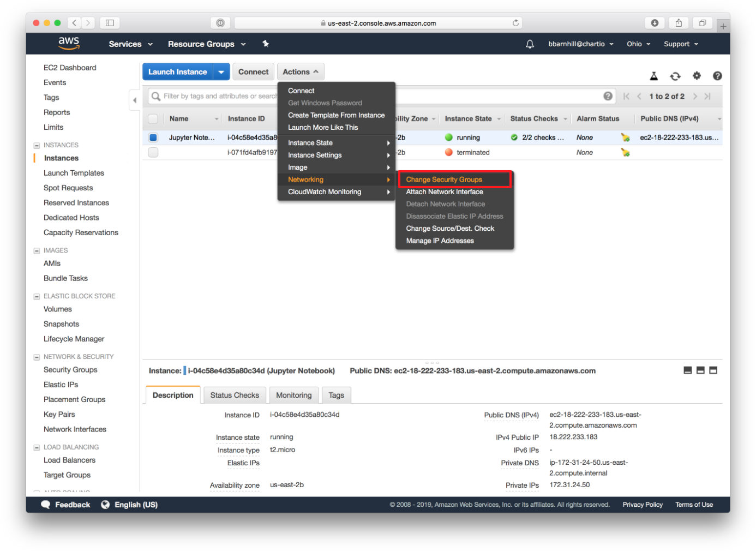
Task: Open the Ohio region selector
Action: [638, 44]
